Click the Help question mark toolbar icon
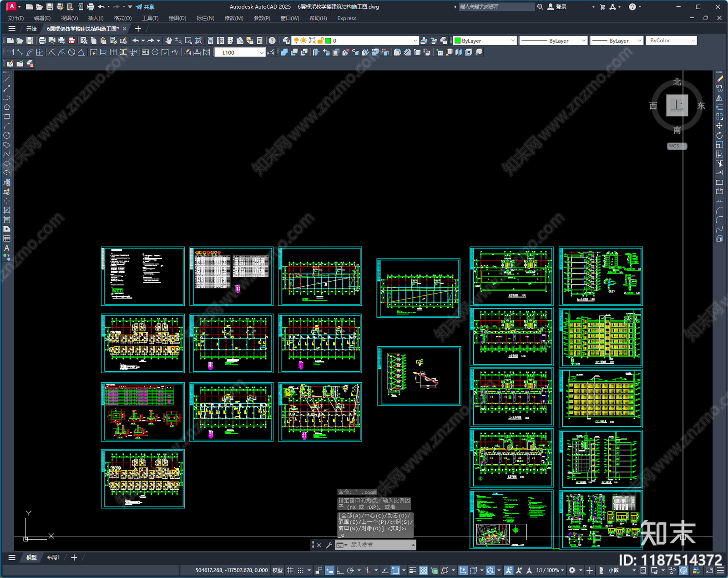728x578 pixels. (x=272, y=41)
